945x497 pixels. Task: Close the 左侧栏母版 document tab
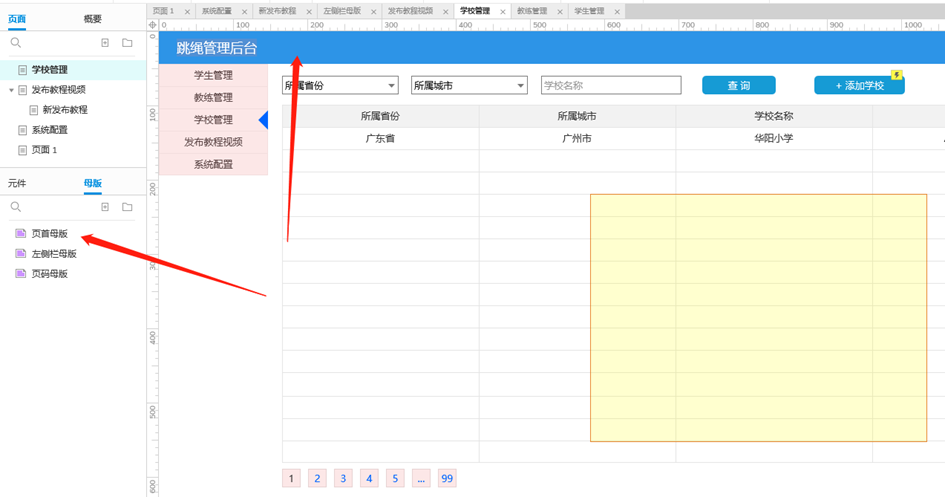[374, 11]
